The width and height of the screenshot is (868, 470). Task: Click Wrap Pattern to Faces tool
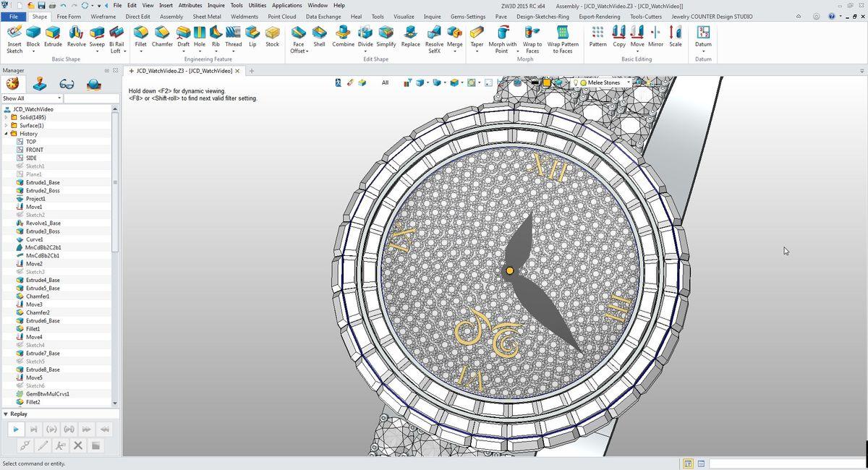click(563, 39)
